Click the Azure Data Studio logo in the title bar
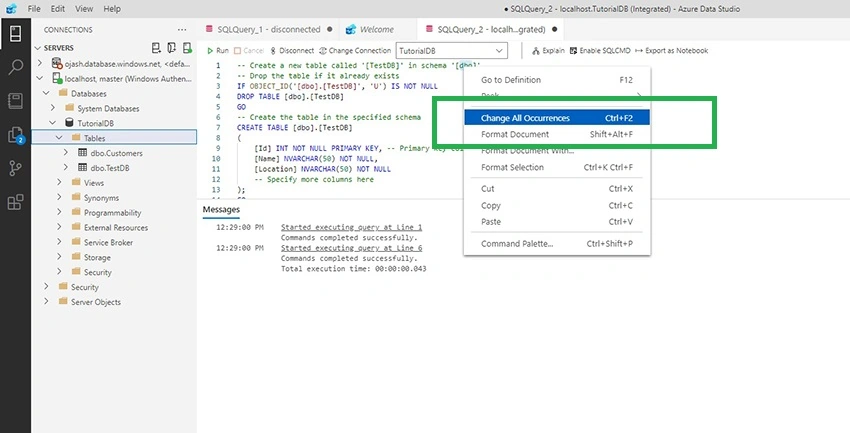Image resolution: width=850 pixels, height=433 pixels. [11, 9]
